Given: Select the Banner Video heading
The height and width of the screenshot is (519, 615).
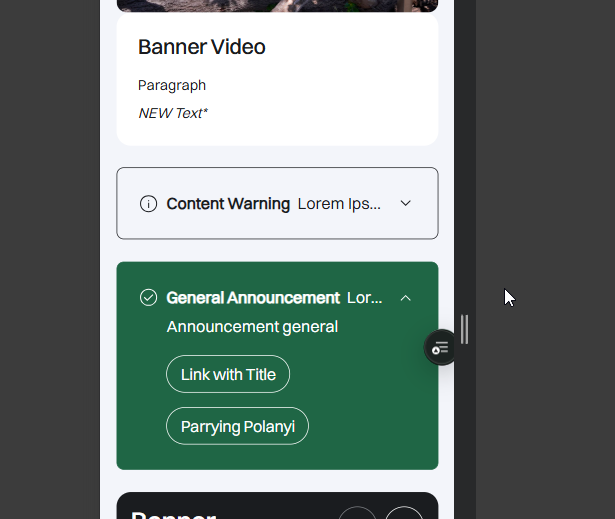Looking at the screenshot, I should click(202, 47).
